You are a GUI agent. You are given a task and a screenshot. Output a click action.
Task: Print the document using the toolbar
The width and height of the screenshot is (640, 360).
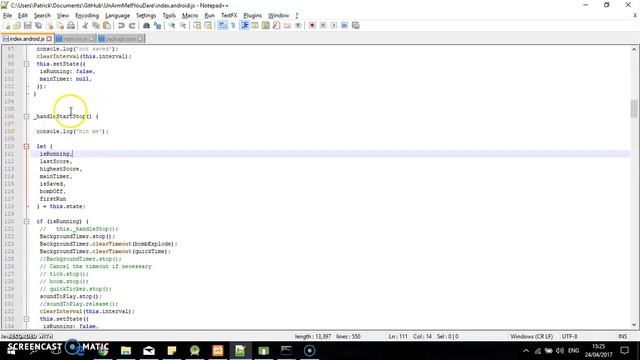[x=71, y=26]
